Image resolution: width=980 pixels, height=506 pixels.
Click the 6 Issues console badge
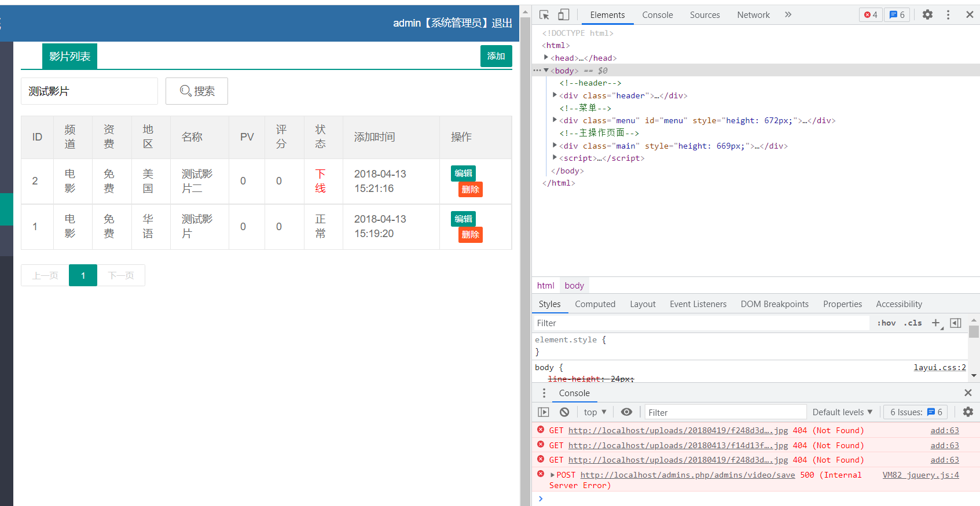coord(916,412)
